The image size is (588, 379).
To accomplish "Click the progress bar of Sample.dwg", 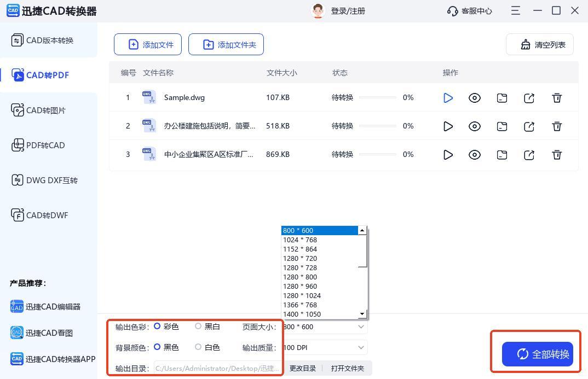I will click(x=378, y=98).
